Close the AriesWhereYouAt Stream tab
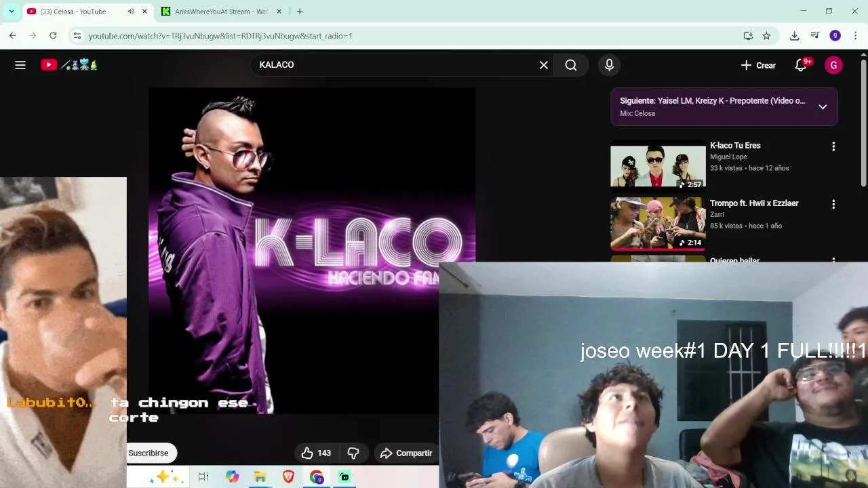The height and width of the screenshot is (488, 868). [279, 12]
